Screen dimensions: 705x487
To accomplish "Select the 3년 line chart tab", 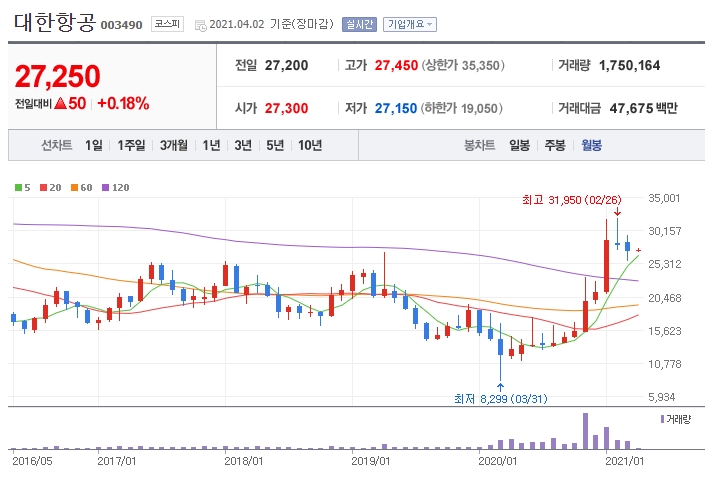I will click(x=243, y=145).
